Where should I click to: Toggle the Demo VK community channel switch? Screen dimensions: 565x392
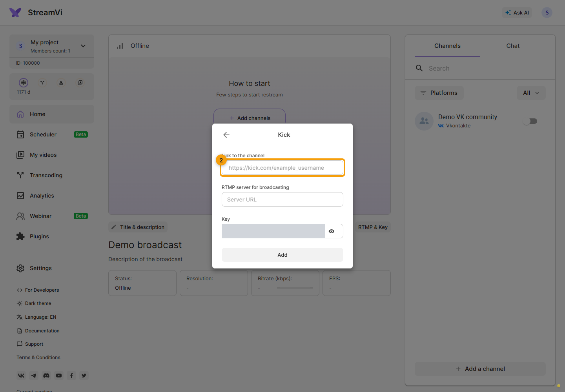(530, 121)
